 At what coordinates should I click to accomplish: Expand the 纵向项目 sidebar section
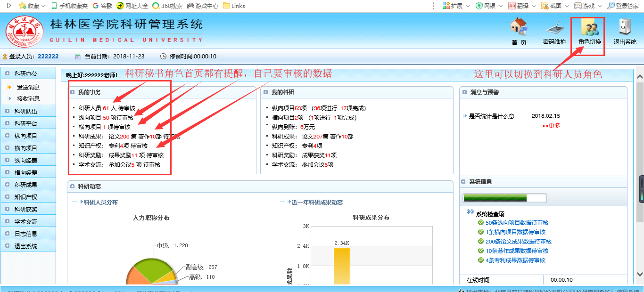[26, 136]
